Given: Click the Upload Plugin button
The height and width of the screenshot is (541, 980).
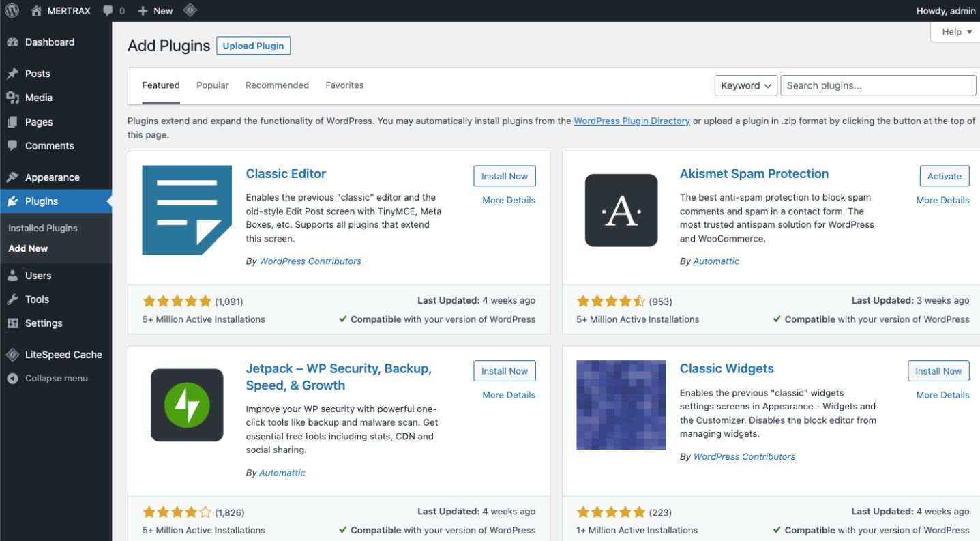Looking at the screenshot, I should coord(254,46).
